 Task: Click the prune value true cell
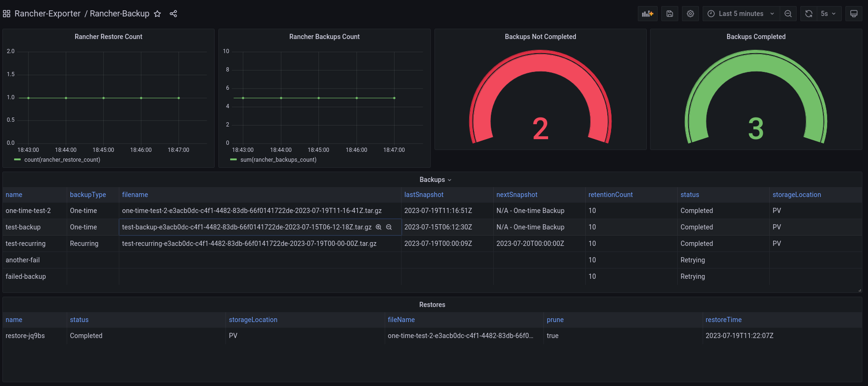coord(623,336)
